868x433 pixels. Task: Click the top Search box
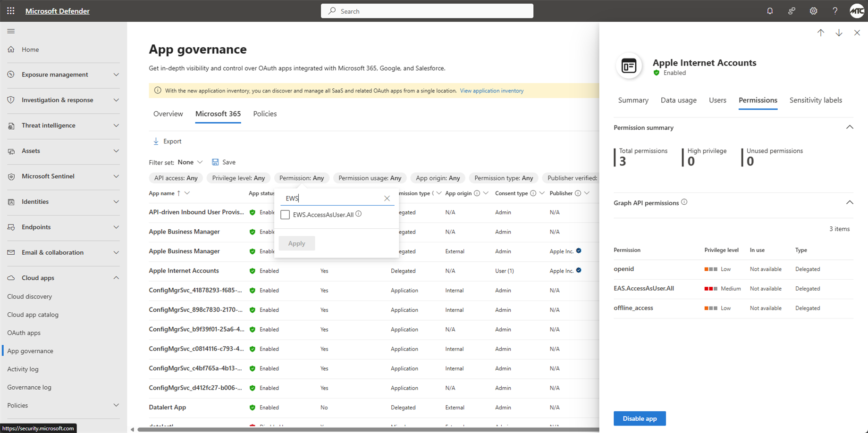(x=427, y=11)
